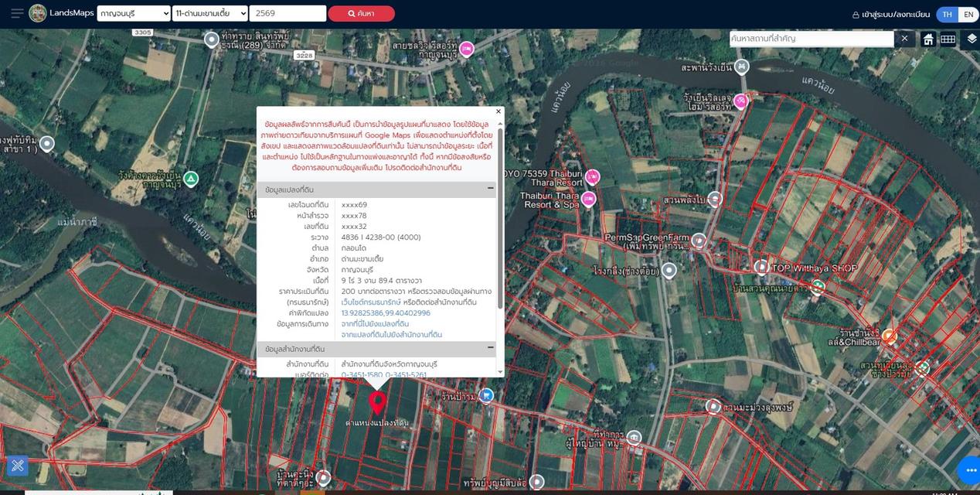Switch language to EN
This screenshot has width=980, height=495.
968,14
